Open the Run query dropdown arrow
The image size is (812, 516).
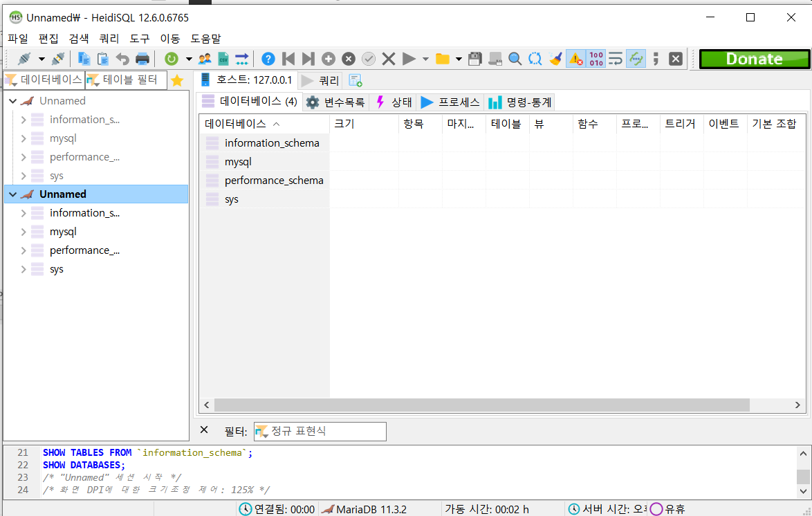click(425, 59)
